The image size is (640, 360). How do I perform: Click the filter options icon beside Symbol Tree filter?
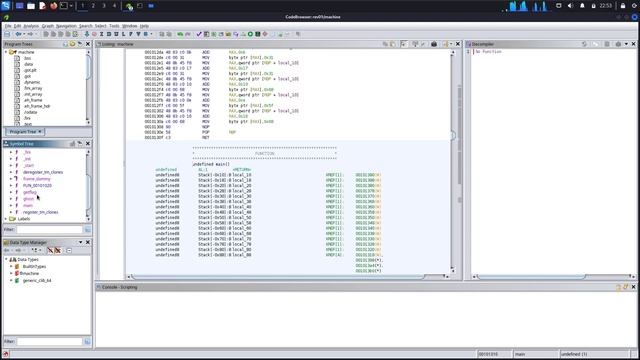pyautogui.click(x=87, y=229)
